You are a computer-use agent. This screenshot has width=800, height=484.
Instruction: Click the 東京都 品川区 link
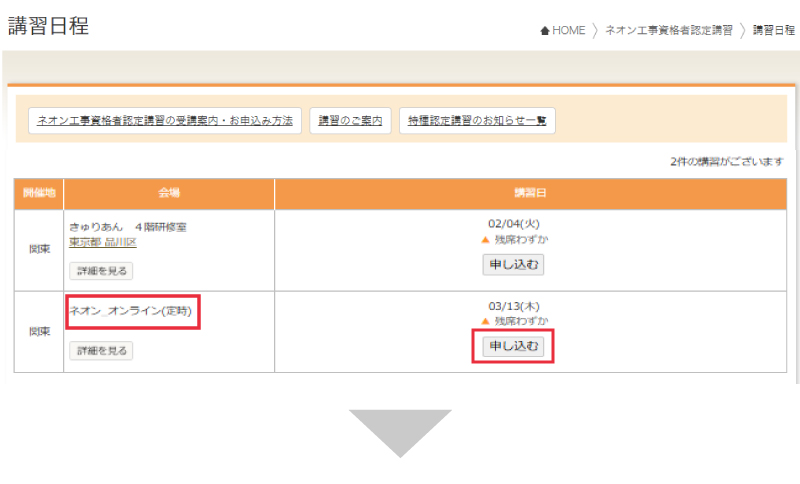pyautogui.click(x=102, y=243)
